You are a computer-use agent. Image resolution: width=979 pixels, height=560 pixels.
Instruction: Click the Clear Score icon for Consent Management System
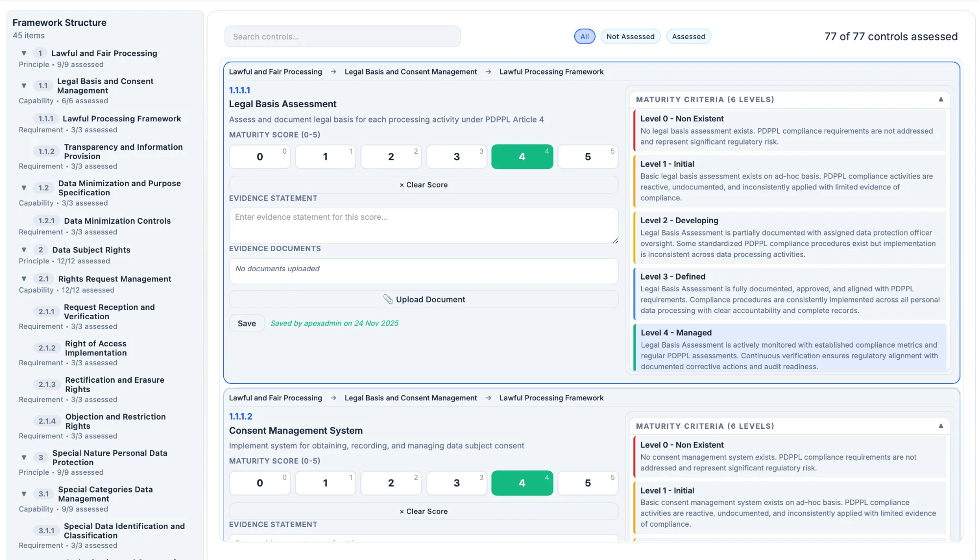click(x=401, y=511)
